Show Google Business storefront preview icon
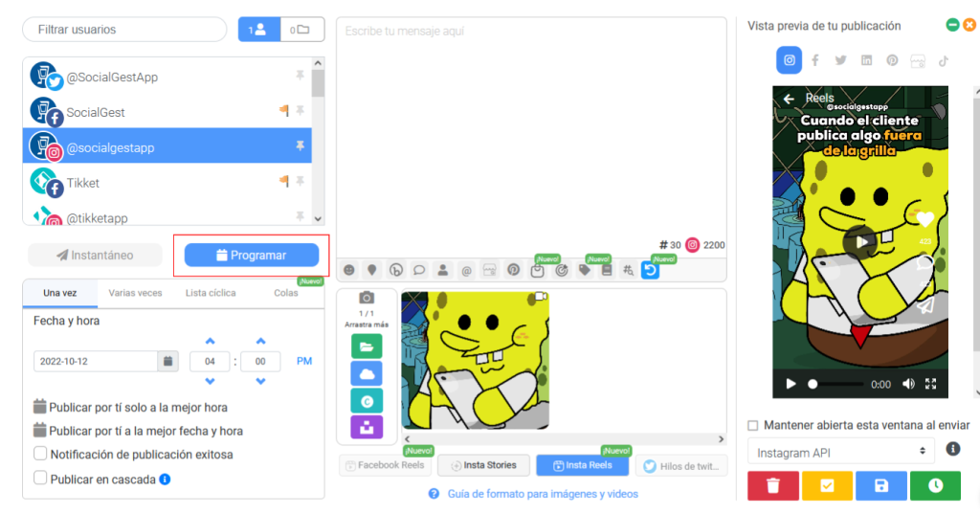The height and width of the screenshot is (514, 980). [918, 61]
